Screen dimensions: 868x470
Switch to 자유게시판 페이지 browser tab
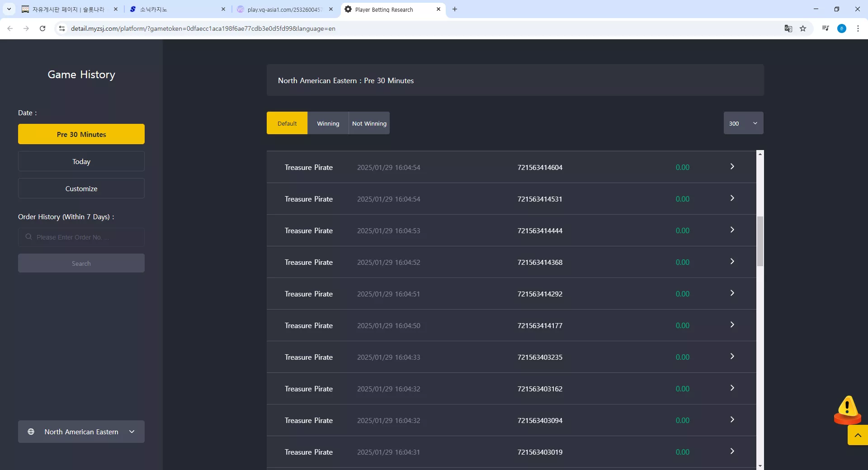click(x=70, y=9)
